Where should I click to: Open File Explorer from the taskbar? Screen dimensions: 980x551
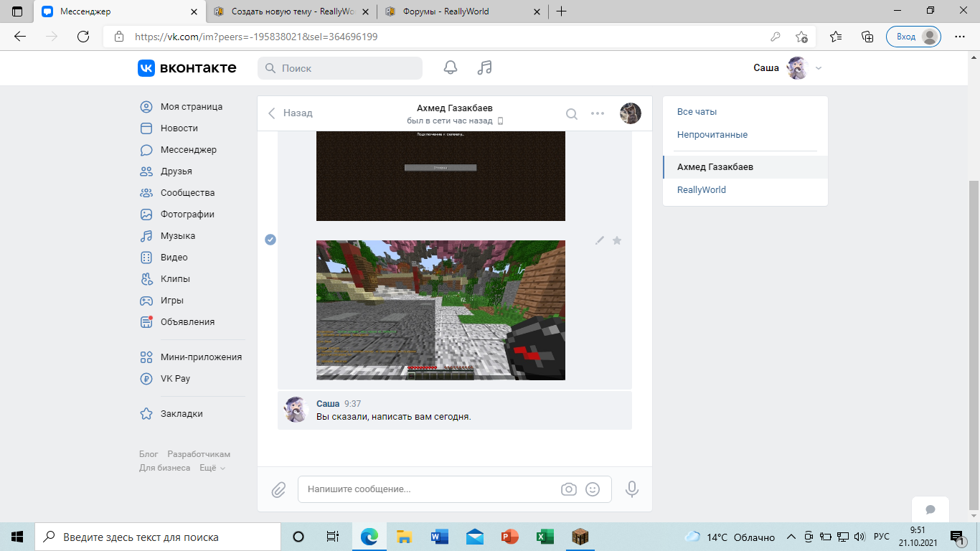point(405,537)
